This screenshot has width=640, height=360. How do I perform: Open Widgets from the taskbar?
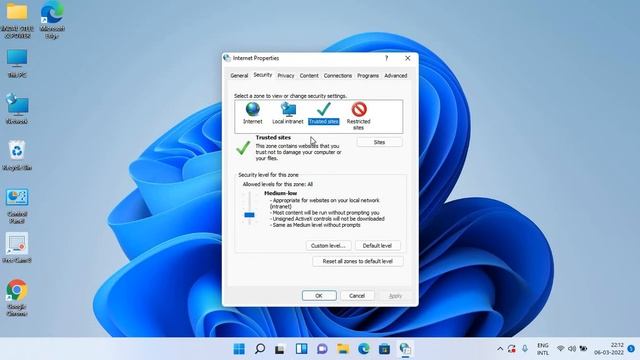click(x=302, y=349)
